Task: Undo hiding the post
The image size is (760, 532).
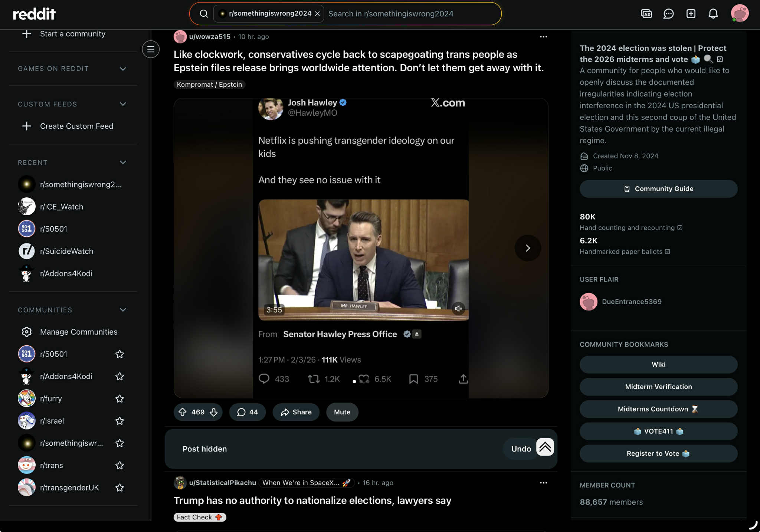Action: click(521, 449)
